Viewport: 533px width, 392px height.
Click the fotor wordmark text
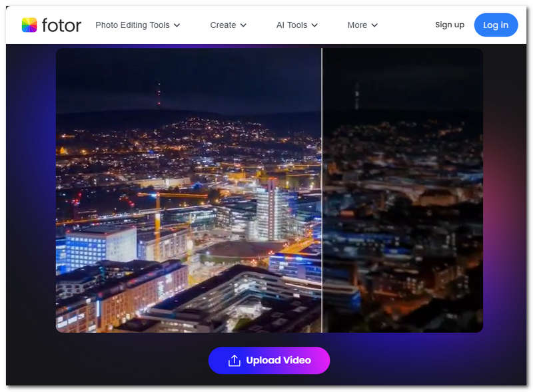pos(61,25)
